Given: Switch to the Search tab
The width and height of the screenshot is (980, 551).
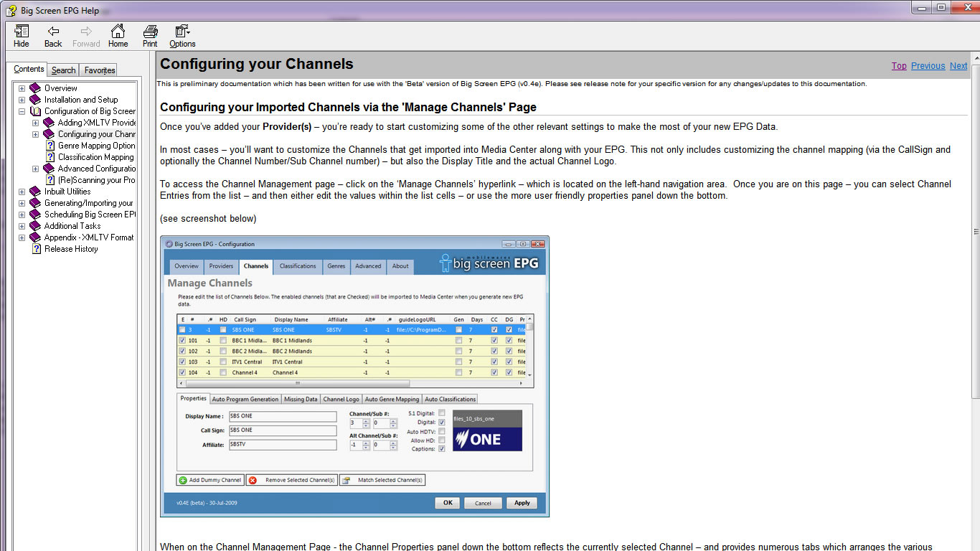Looking at the screenshot, I should tap(63, 70).
